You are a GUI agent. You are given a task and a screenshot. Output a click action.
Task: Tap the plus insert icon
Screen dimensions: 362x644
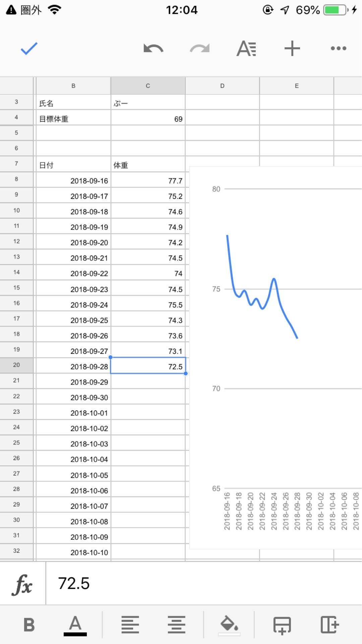click(292, 49)
